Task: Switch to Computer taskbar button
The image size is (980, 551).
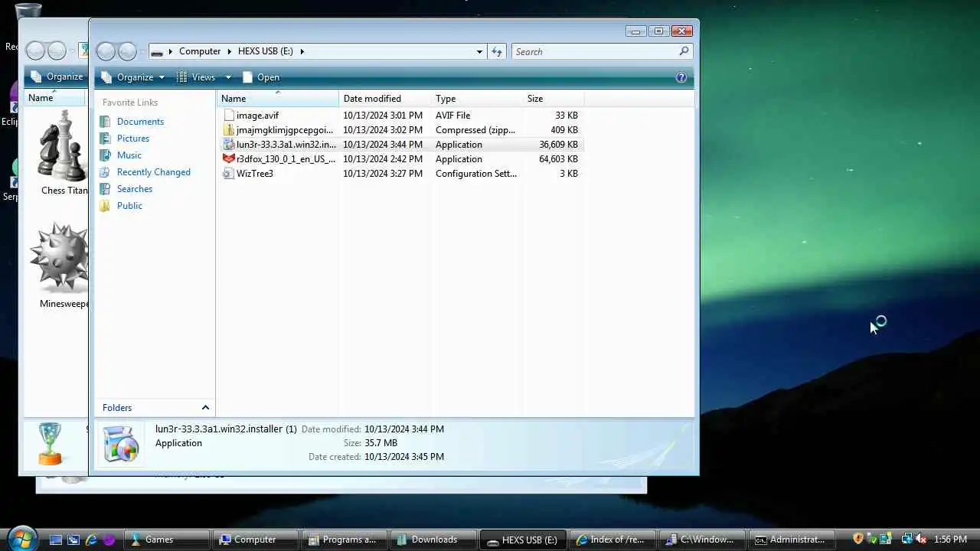Action: point(254,540)
